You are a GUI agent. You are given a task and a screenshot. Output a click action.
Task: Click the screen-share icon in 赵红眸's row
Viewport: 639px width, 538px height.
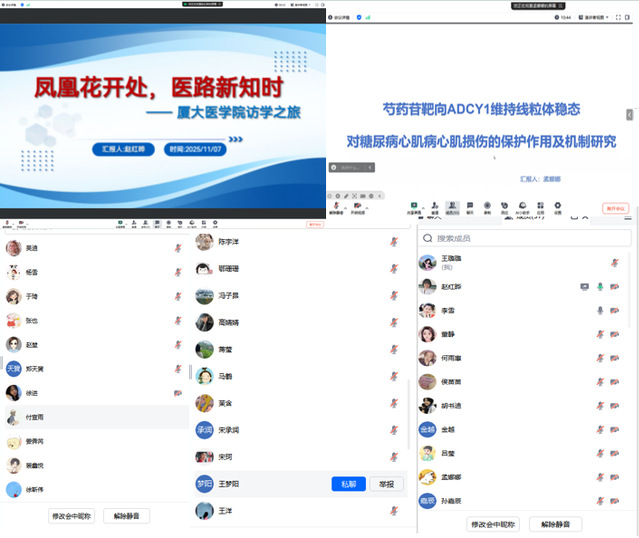click(584, 286)
